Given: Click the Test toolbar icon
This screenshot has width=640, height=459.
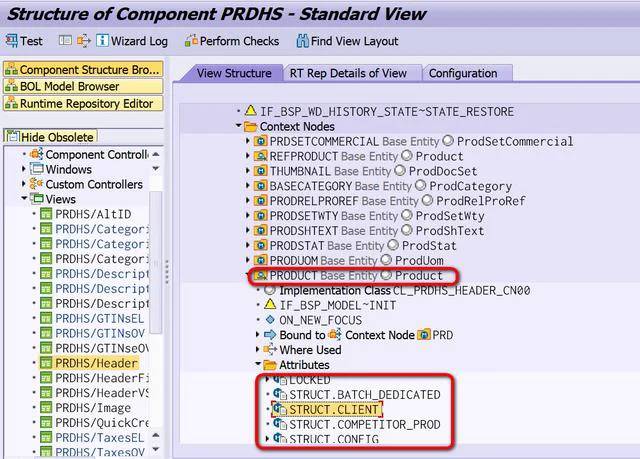Looking at the screenshot, I should pyautogui.click(x=12, y=41).
